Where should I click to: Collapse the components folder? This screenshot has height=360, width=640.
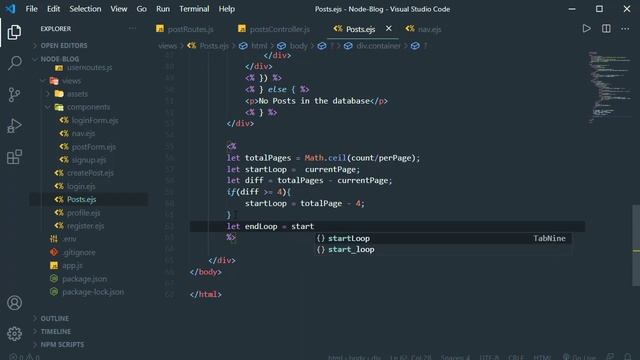(88, 107)
